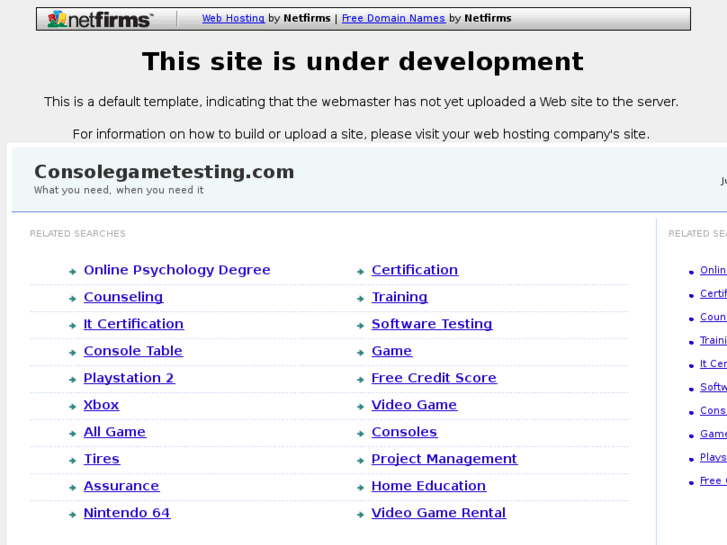Select the Video Game Rental link
Viewport: 727px width, 545px height.
click(439, 513)
